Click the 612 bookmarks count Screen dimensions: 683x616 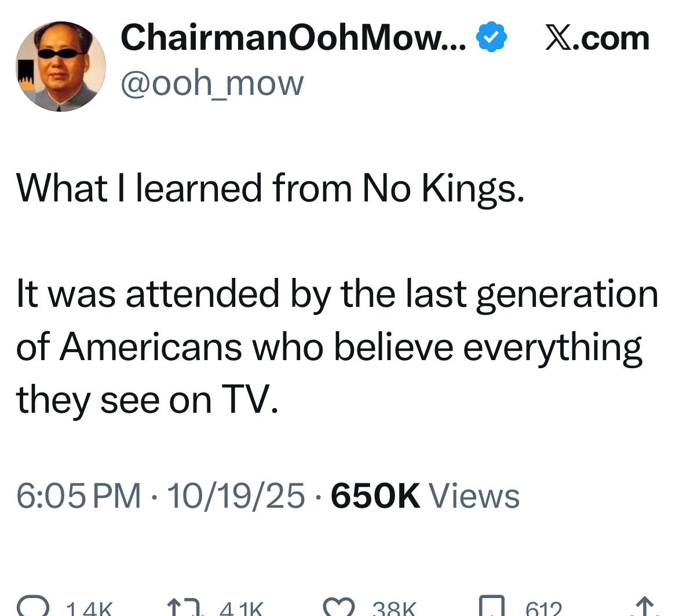[543, 608]
